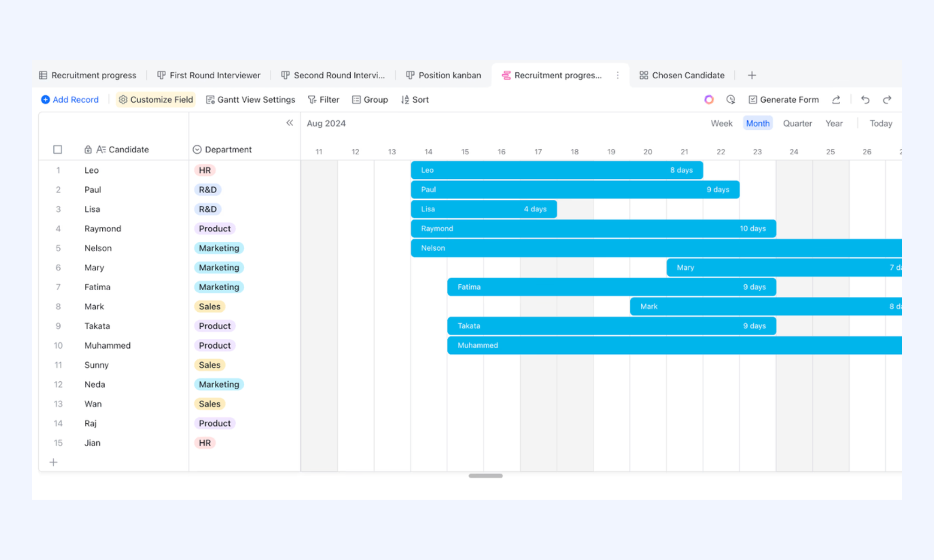Screen dimensions: 934x560
Task: Open more options on the Gantt tab
Action: (617, 75)
